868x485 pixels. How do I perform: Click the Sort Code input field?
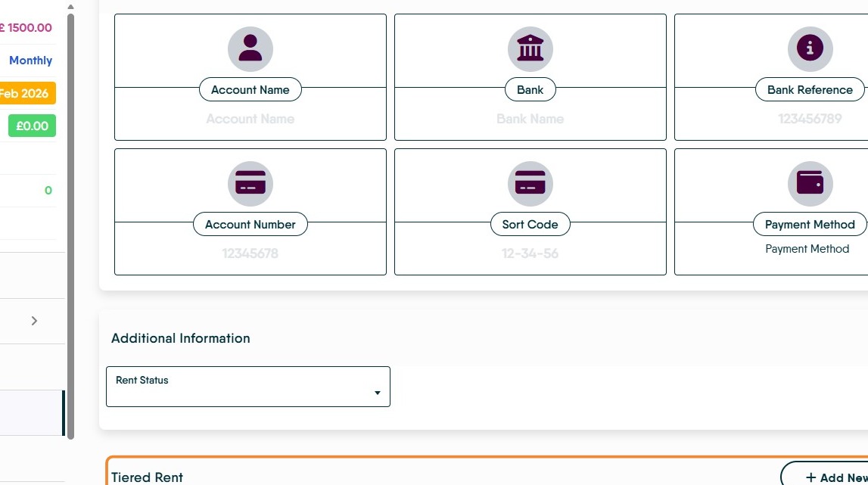click(530, 253)
